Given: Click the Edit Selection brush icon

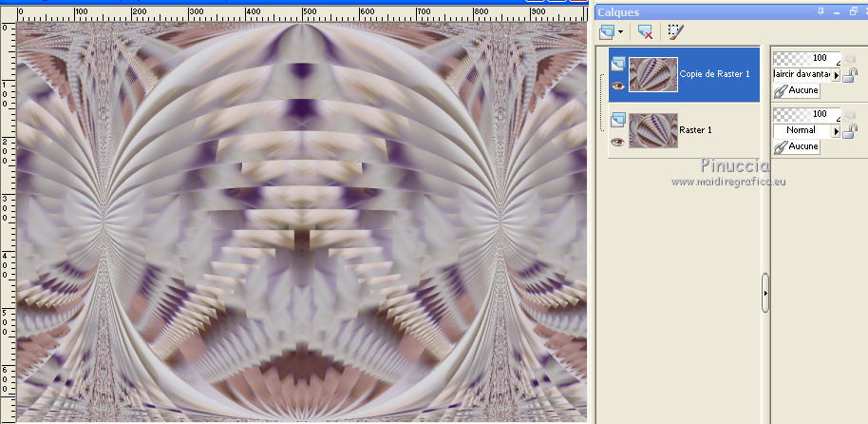Looking at the screenshot, I should tap(675, 31).
